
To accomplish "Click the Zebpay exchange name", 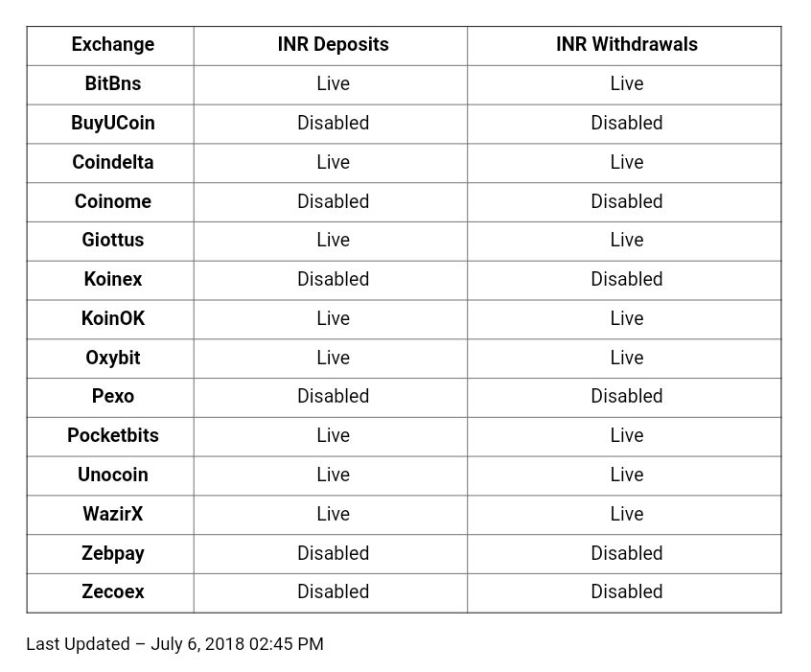I will (113, 553).
